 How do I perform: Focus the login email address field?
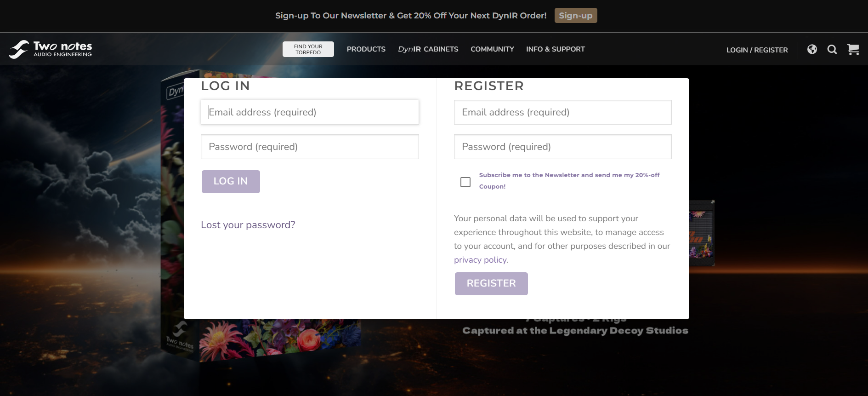[310, 112]
